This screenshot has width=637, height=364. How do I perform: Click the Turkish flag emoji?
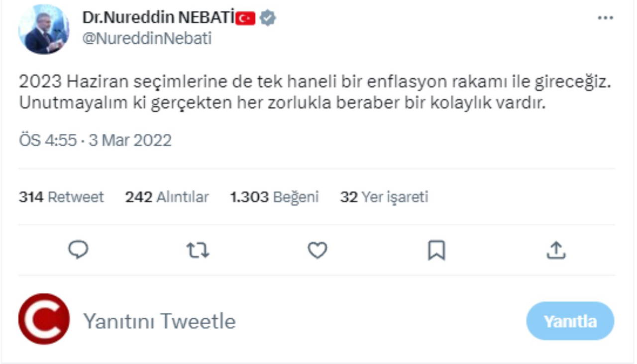[245, 18]
